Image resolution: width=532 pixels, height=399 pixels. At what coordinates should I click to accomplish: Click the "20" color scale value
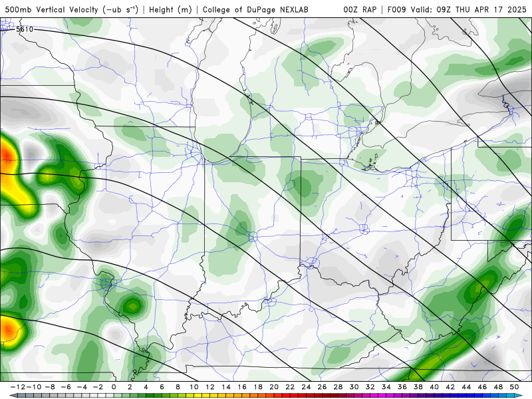[274, 387]
